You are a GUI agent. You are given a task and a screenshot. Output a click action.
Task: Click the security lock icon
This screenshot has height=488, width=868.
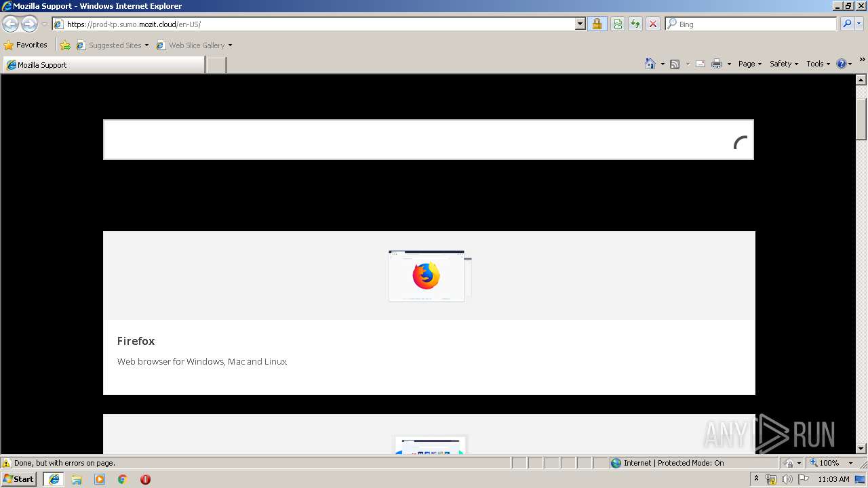tap(597, 24)
